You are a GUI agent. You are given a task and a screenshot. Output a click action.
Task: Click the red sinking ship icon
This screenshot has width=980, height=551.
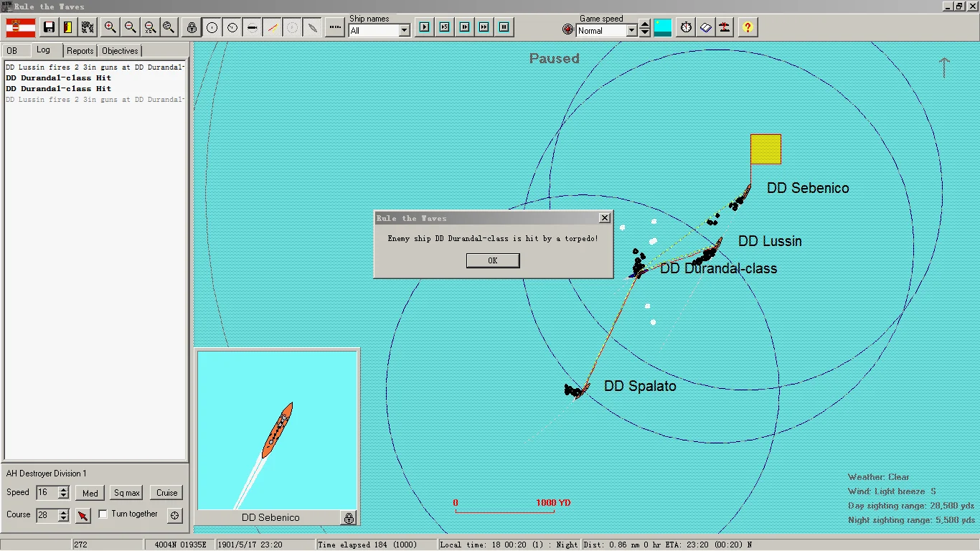(x=725, y=27)
